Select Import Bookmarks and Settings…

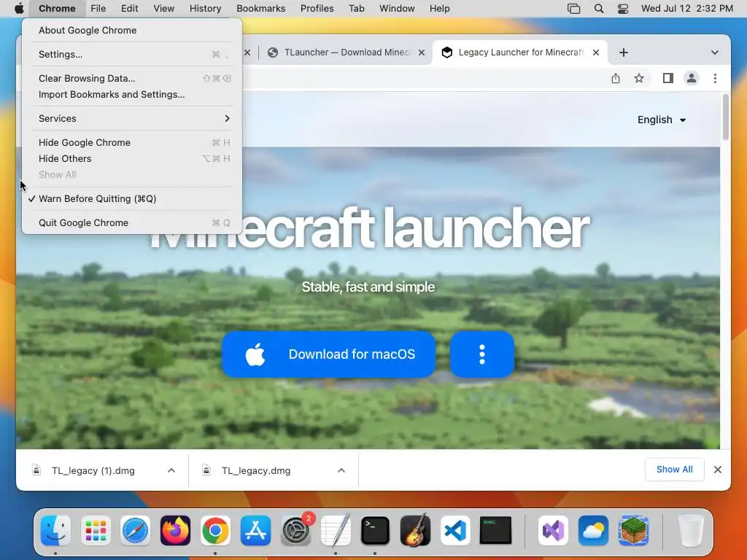pos(131,94)
